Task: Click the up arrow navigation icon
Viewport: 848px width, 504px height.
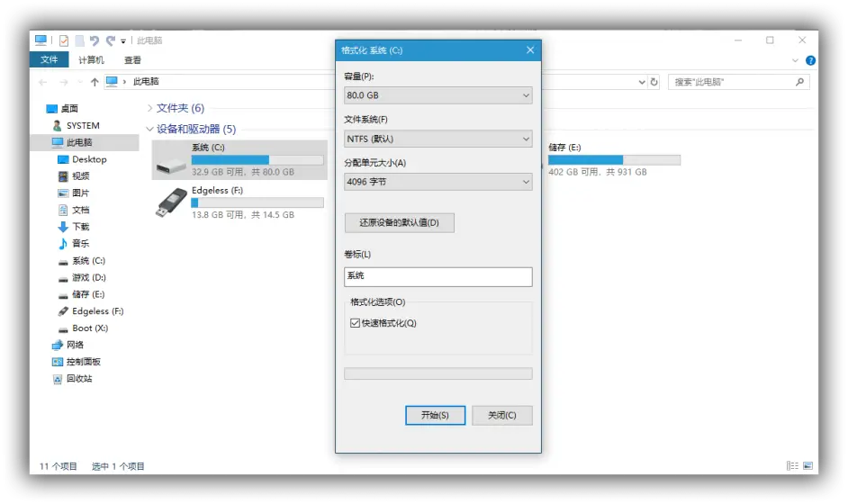Action: tap(95, 82)
